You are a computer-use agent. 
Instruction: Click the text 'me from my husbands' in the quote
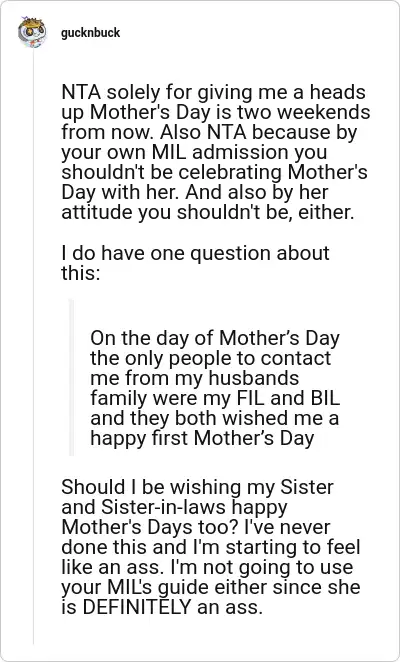pyautogui.click(x=194, y=378)
